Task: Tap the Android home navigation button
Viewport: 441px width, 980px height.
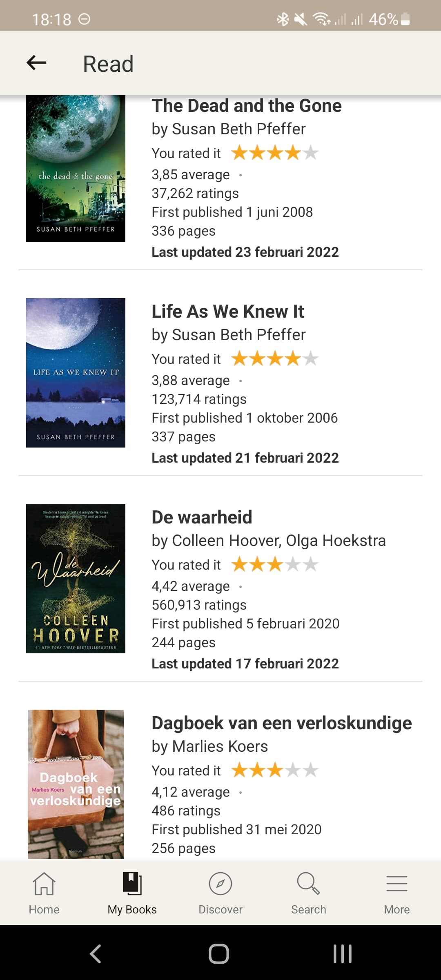Action: tap(219, 954)
